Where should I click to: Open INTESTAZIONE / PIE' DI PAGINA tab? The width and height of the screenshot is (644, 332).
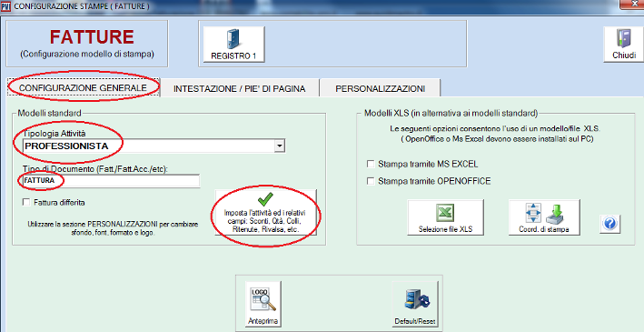(240, 88)
